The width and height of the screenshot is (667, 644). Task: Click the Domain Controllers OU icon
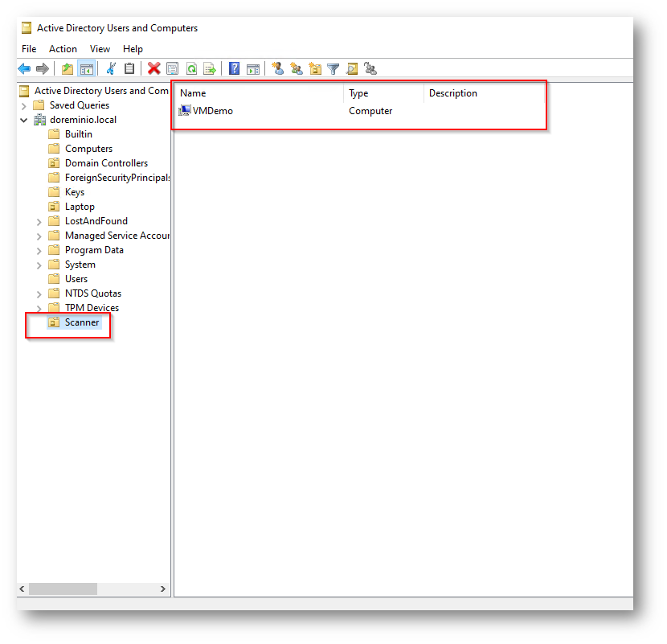click(x=54, y=163)
